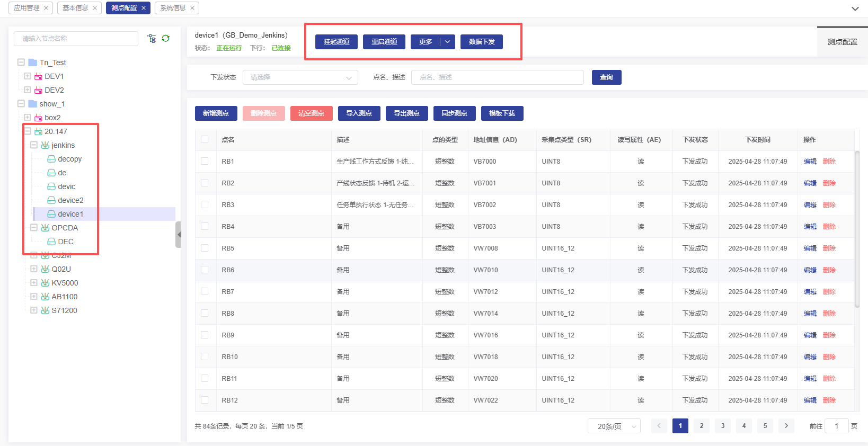The image size is (868, 446).
Task: Click the table vertical scrollbar
Action: click(857, 228)
